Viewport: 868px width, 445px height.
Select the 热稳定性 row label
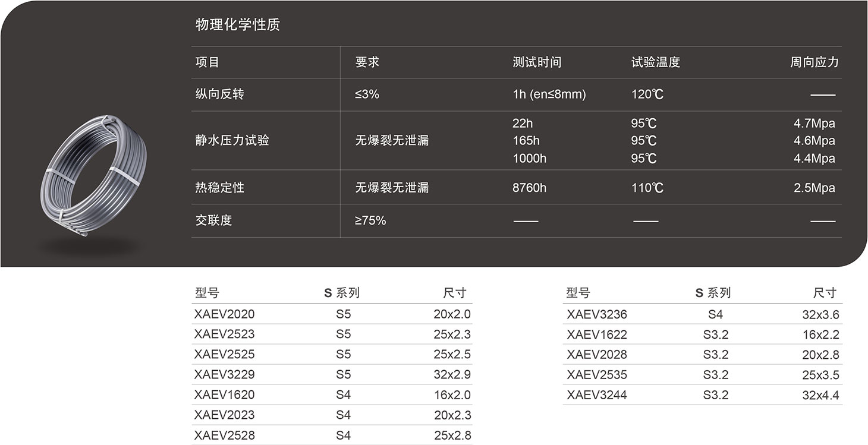220,188
